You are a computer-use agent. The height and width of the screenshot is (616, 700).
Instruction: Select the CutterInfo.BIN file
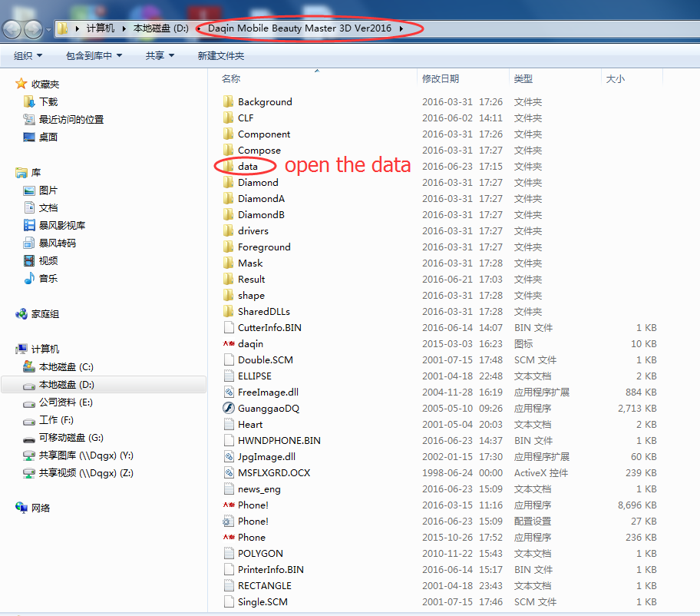[269, 327]
